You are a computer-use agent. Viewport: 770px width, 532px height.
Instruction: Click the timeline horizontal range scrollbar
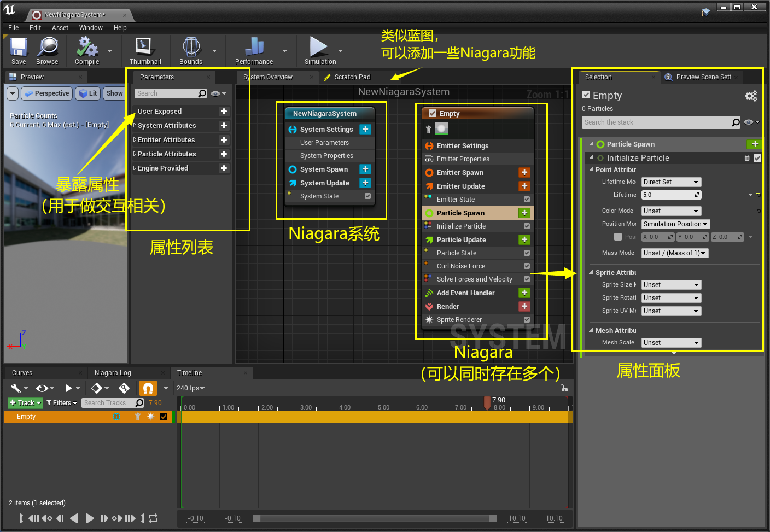pos(375,518)
